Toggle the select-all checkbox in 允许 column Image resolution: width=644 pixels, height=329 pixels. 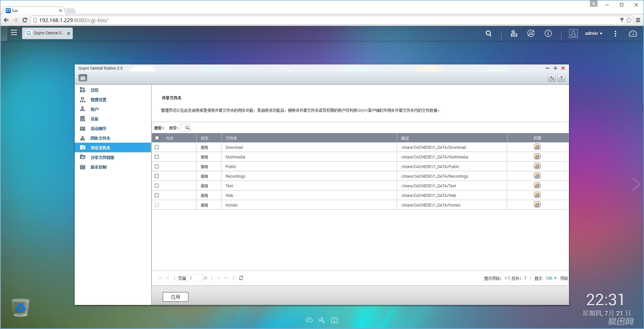157,137
